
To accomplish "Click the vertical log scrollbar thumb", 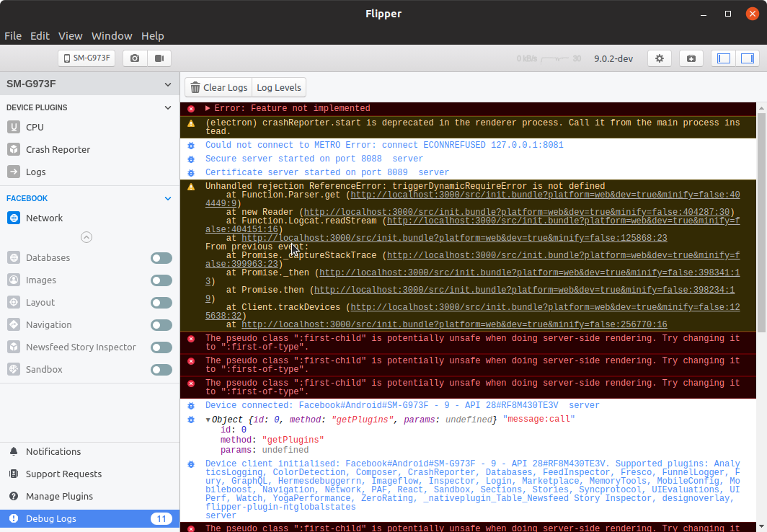I will pyautogui.click(x=761, y=223).
